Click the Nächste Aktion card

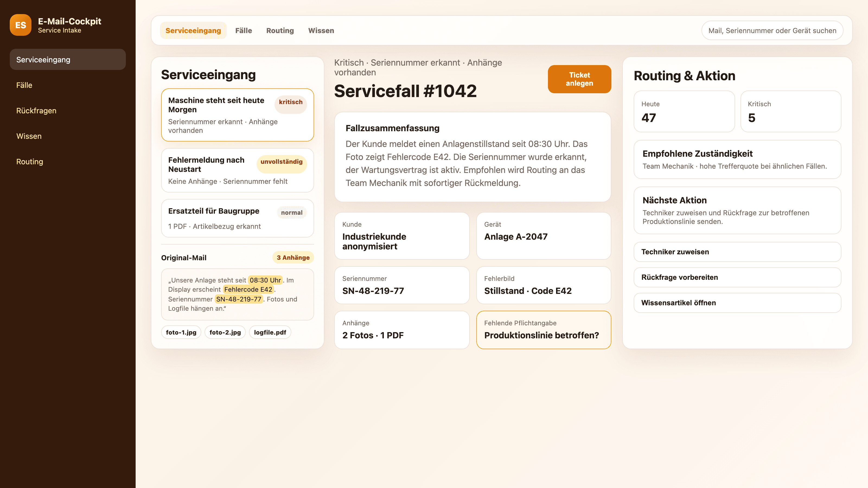click(x=737, y=210)
